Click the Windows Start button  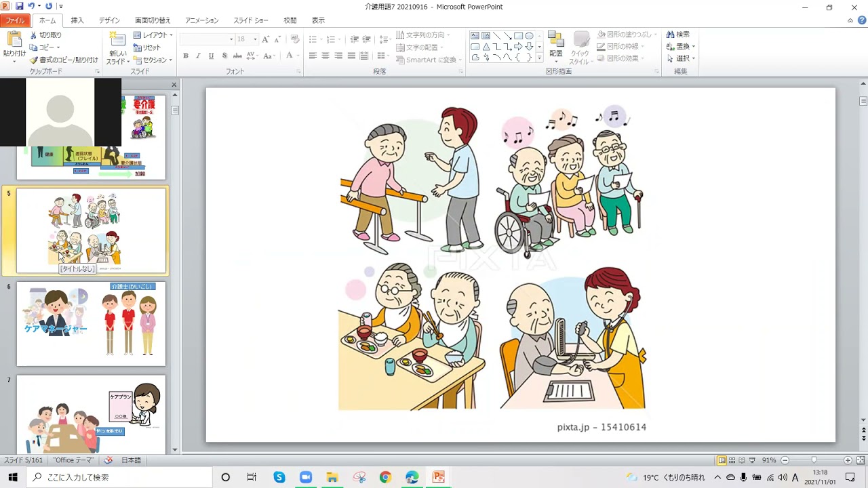[13, 477]
